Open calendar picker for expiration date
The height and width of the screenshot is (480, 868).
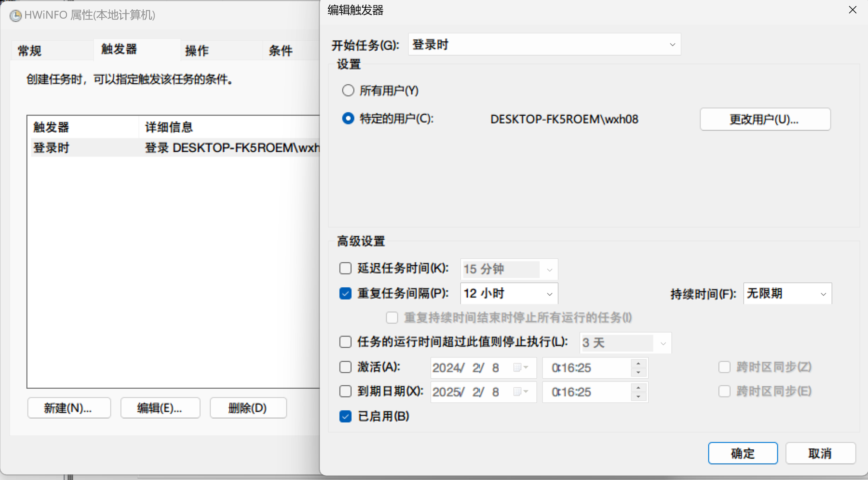pyautogui.click(x=521, y=392)
